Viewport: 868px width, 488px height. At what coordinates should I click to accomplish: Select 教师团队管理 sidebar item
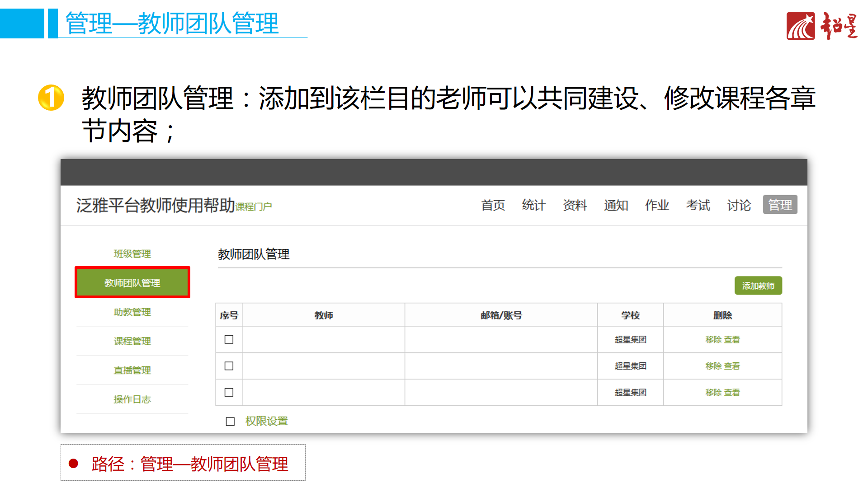(x=132, y=283)
